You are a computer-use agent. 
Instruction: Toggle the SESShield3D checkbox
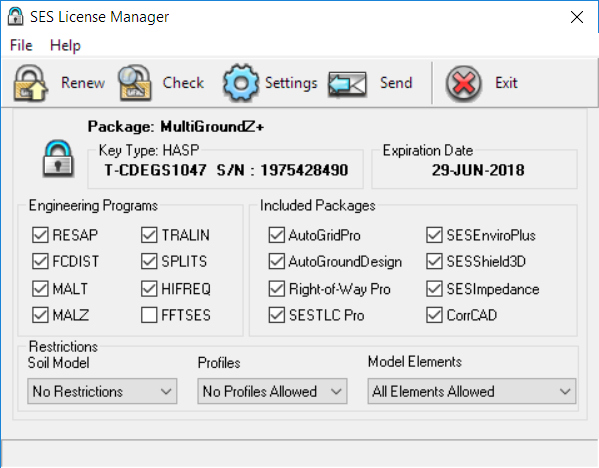pos(434,262)
